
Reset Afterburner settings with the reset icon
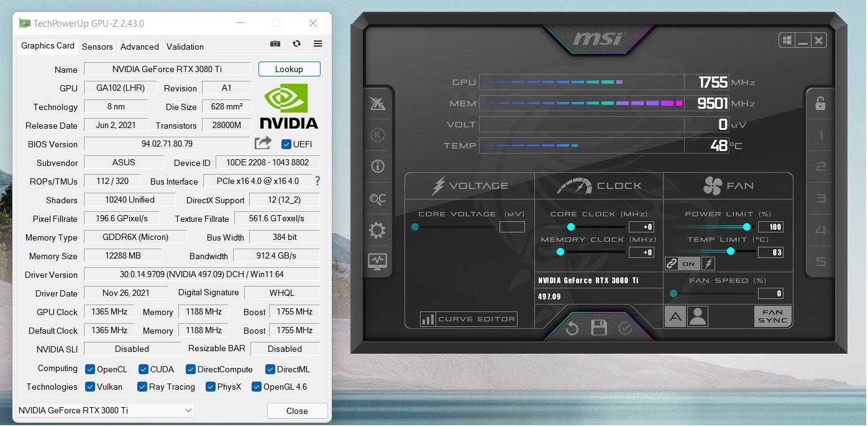tap(572, 328)
